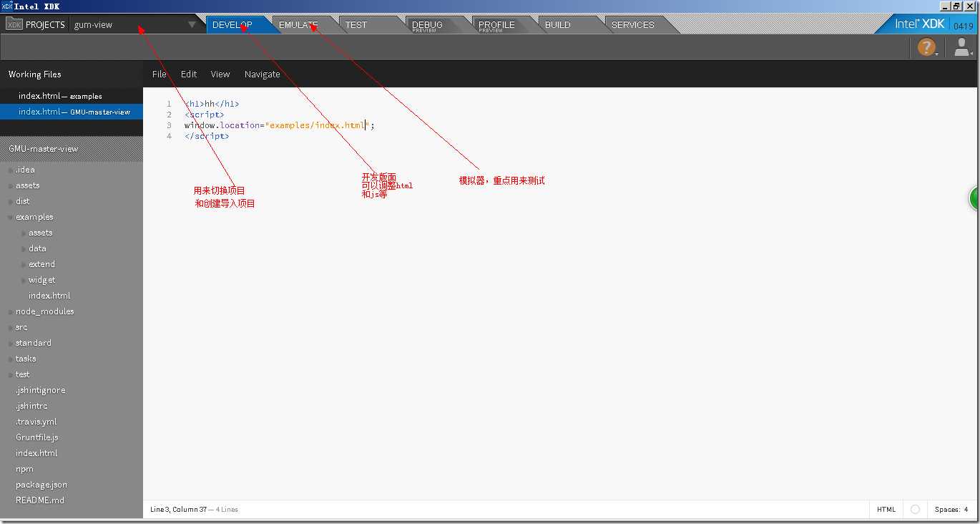Click the Working Files panel header
Screen dimensions: 980x524
pos(35,74)
